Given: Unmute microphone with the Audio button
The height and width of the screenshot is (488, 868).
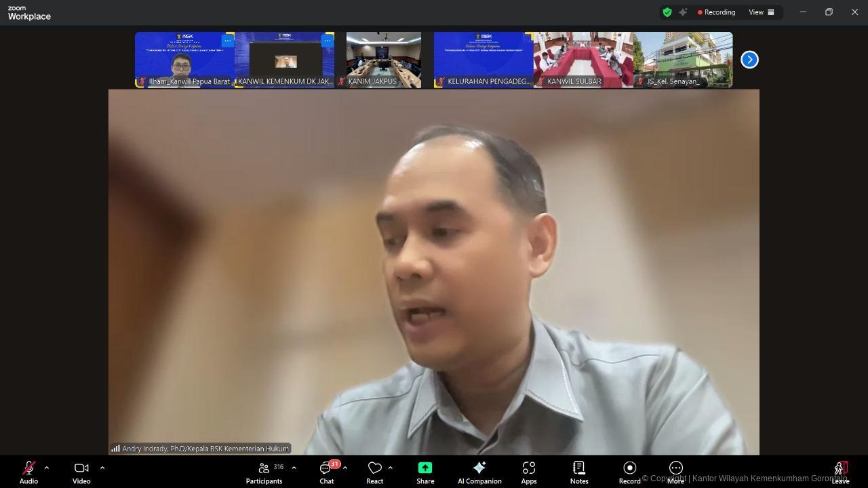Looking at the screenshot, I should pyautogui.click(x=28, y=472).
